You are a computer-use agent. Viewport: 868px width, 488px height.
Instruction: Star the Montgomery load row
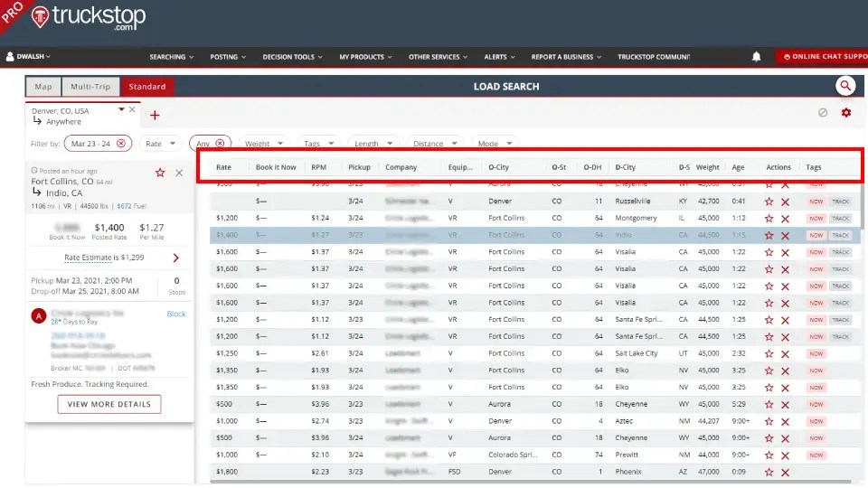click(x=769, y=219)
